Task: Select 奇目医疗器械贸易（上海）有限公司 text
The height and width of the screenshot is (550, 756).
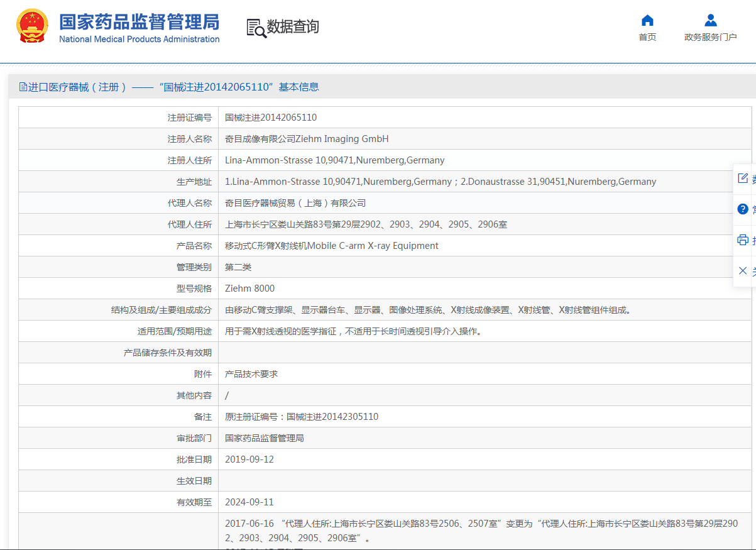Action: [x=295, y=203]
